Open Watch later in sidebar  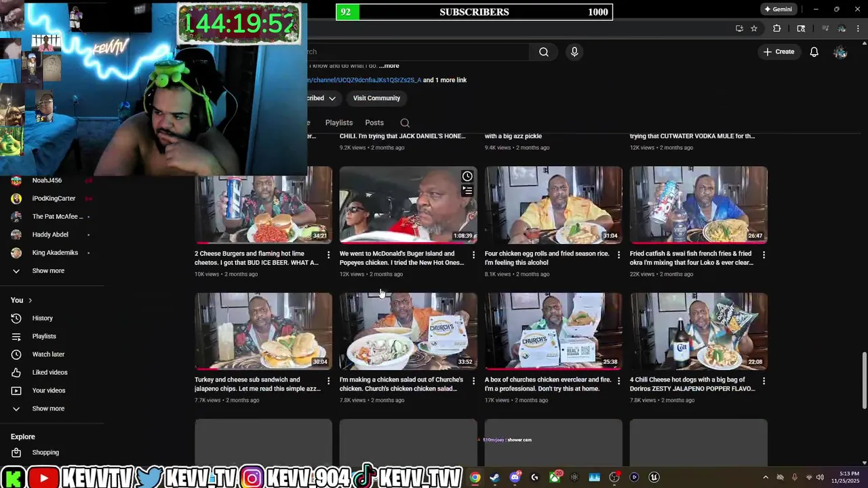point(48,354)
